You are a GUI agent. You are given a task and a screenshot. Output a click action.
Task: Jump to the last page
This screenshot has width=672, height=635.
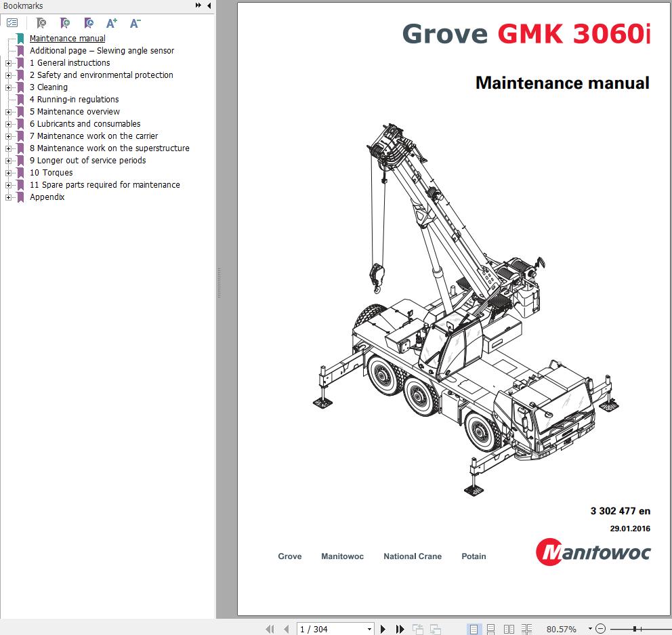(x=400, y=629)
